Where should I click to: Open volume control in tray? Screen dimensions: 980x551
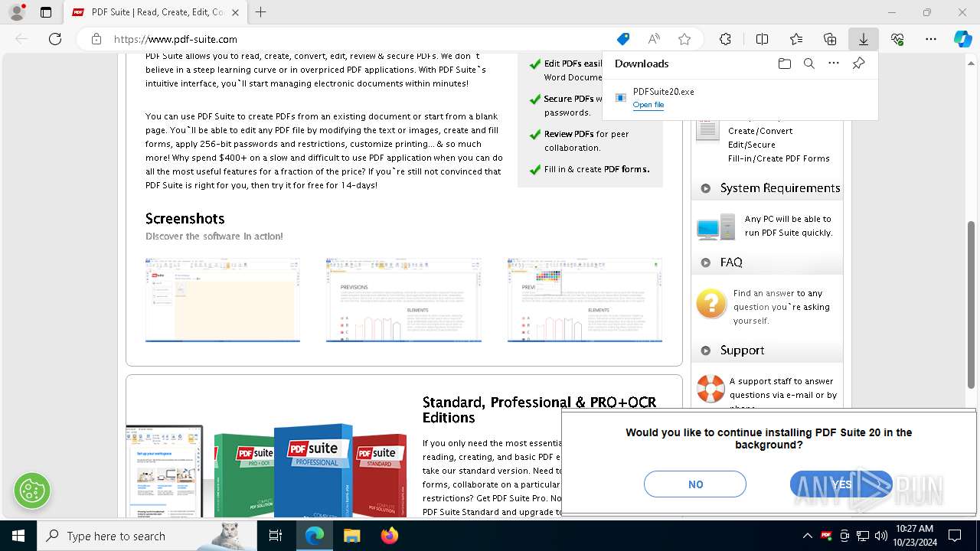pos(881,536)
